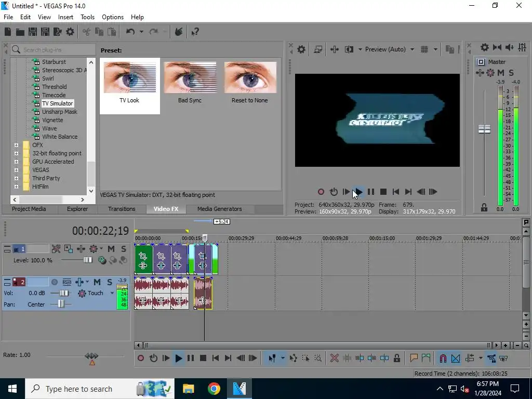
Task: Toggle the Lock icon in timeline toolbar
Action: click(x=397, y=358)
